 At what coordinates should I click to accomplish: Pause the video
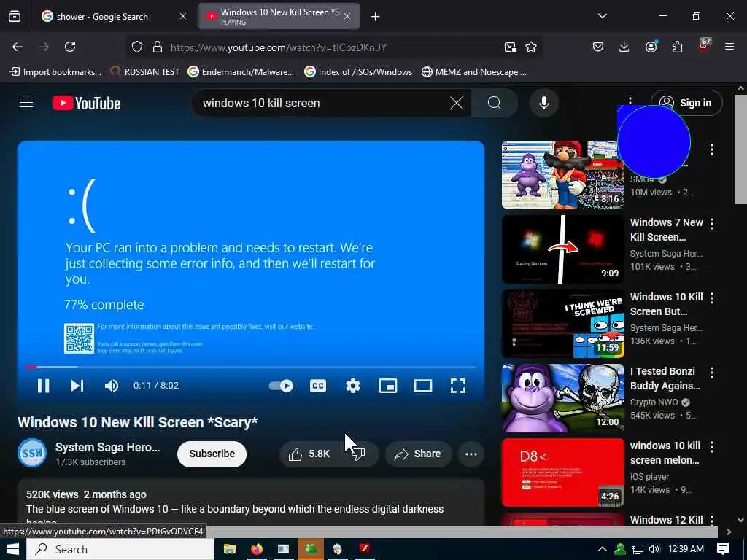point(43,386)
